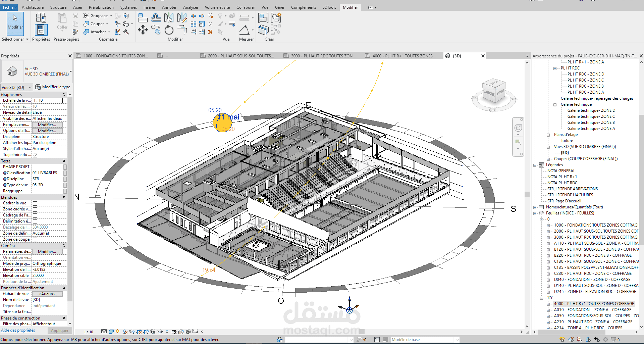Collapse the Légendes tree node
Viewport: 644px width, 344px height.
coord(535,165)
